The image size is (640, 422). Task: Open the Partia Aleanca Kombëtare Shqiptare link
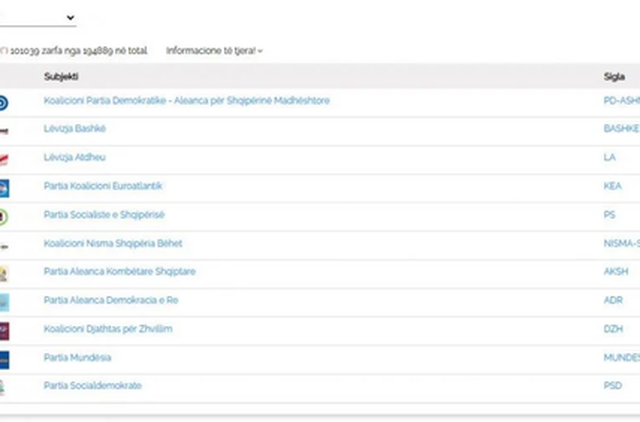pyautogui.click(x=120, y=271)
